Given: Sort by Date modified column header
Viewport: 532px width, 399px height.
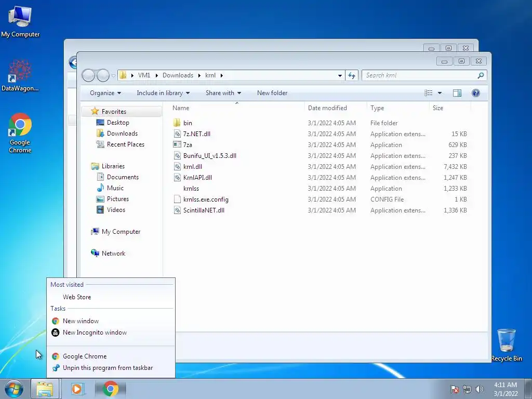Looking at the screenshot, I should (336, 108).
